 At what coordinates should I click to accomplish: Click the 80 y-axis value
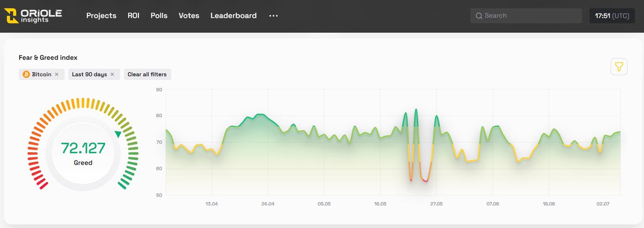[159, 116]
